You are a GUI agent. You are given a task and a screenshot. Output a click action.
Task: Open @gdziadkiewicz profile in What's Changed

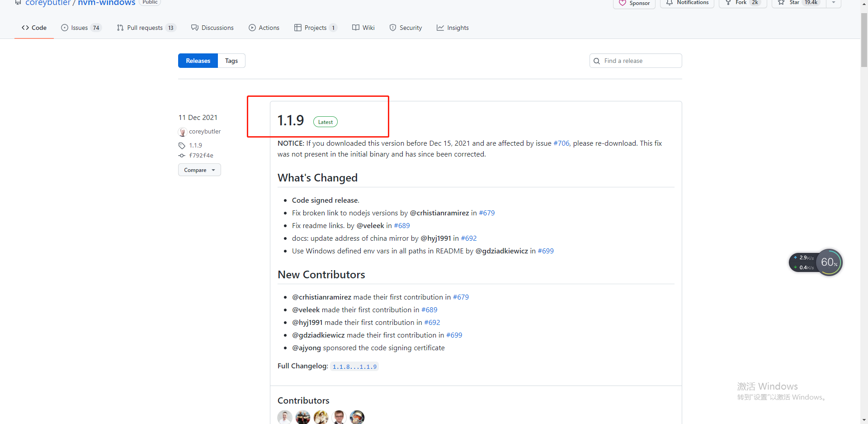pos(502,251)
